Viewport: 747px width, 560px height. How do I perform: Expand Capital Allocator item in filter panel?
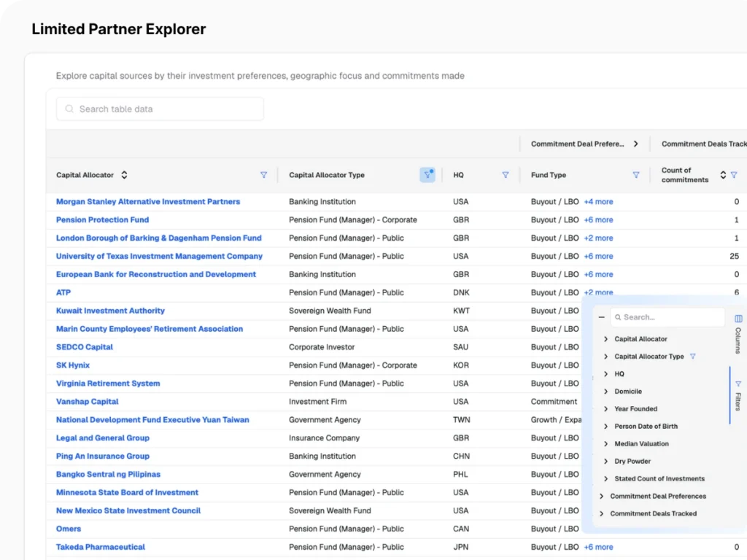(605, 339)
